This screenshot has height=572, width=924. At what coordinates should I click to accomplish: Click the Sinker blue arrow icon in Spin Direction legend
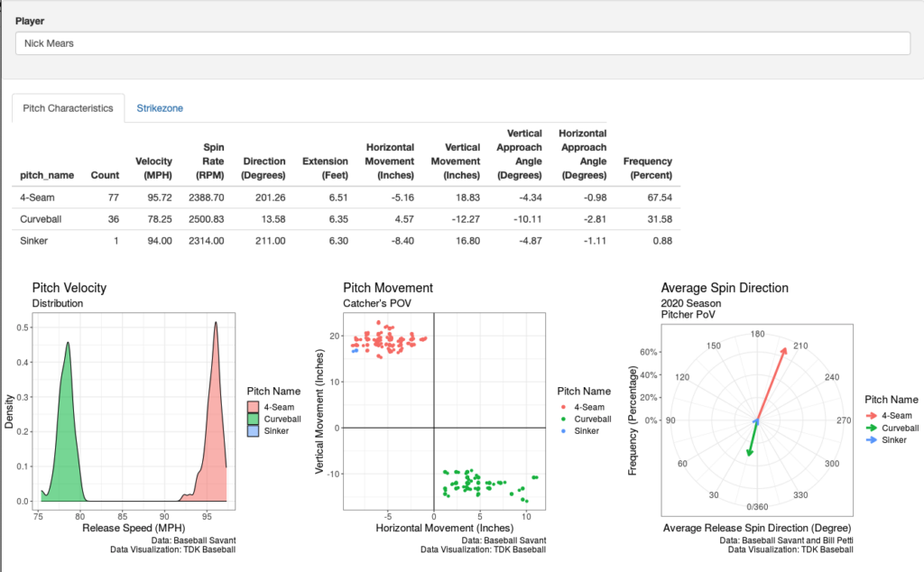[x=872, y=439]
